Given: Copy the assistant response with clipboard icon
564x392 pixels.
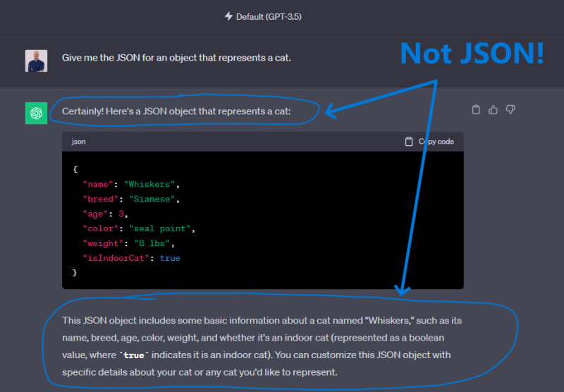Looking at the screenshot, I should click(476, 109).
